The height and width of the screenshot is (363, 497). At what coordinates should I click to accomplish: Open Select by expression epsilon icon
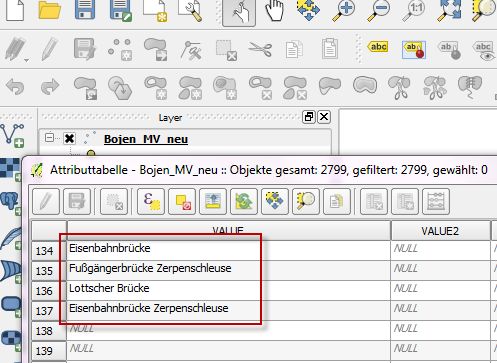pyautogui.click(x=151, y=201)
